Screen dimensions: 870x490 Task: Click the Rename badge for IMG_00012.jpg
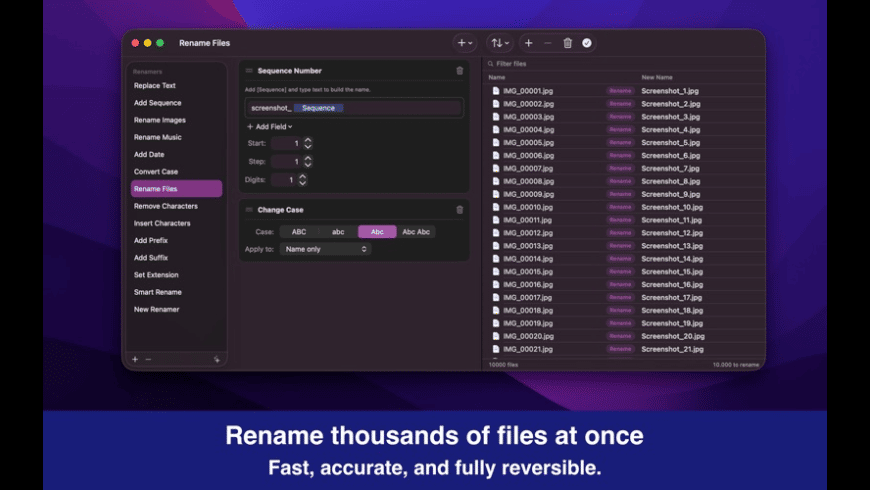[x=620, y=233]
